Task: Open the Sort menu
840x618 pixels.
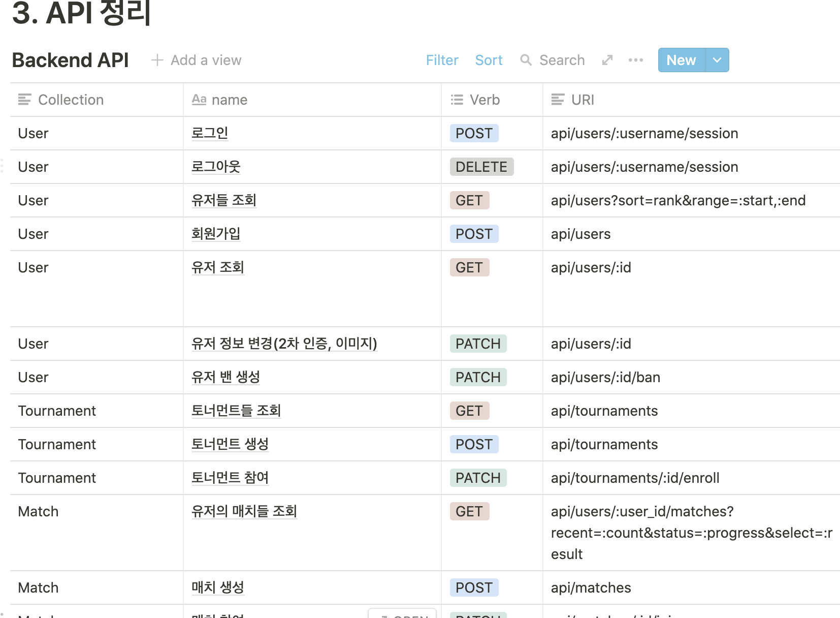Action: pyautogui.click(x=489, y=60)
